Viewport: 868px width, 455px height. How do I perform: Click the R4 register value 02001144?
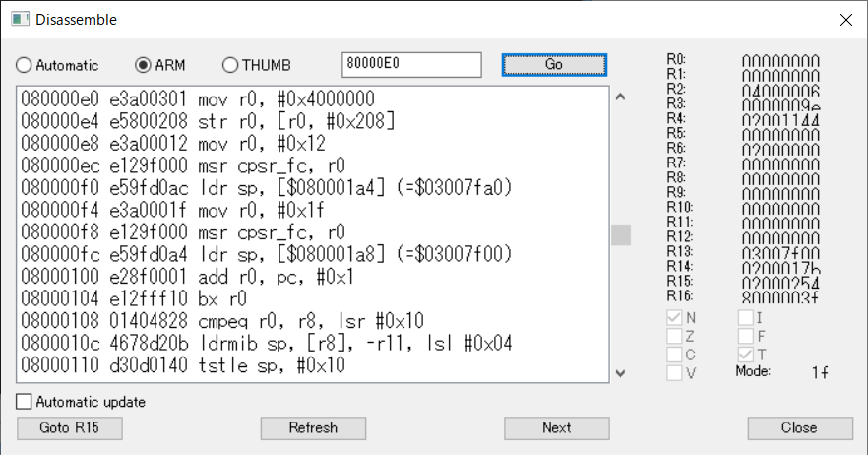coord(780,120)
